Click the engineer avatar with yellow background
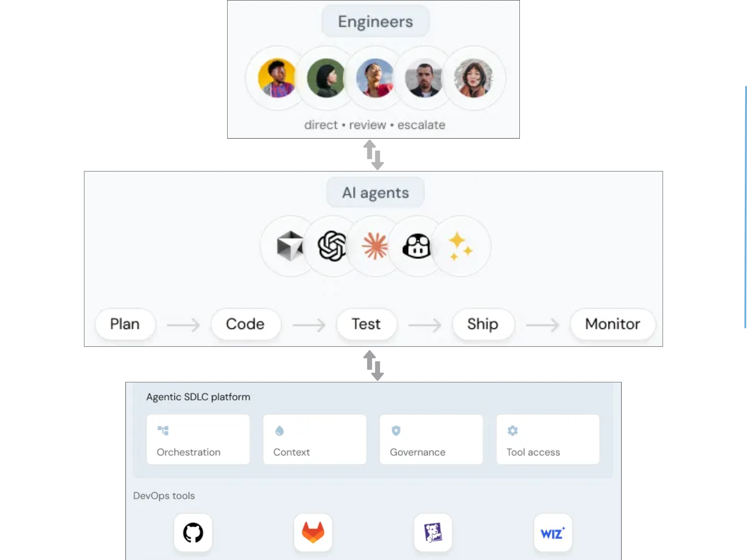 [277, 78]
